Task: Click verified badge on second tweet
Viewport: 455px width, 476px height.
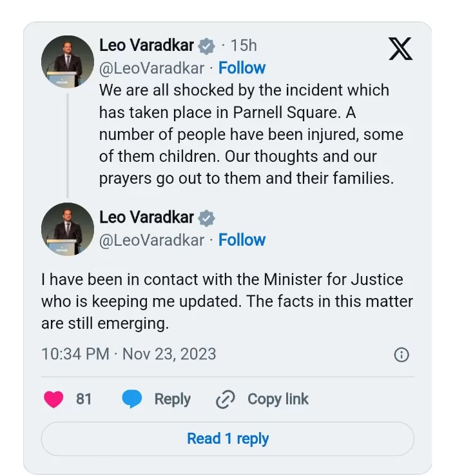Action: (x=206, y=218)
